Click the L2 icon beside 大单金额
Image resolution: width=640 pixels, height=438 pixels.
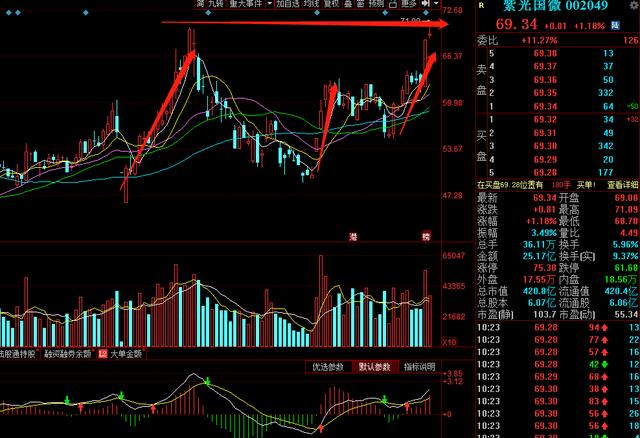tap(103, 354)
